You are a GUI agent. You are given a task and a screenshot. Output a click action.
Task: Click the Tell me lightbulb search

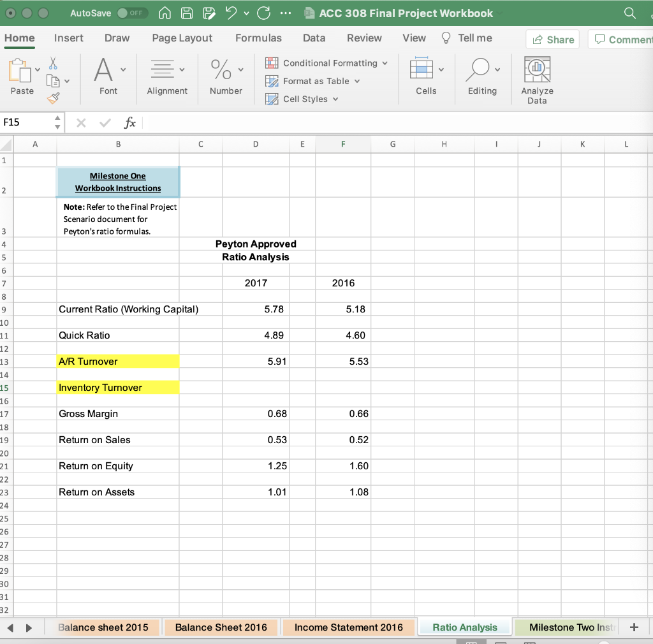point(467,38)
